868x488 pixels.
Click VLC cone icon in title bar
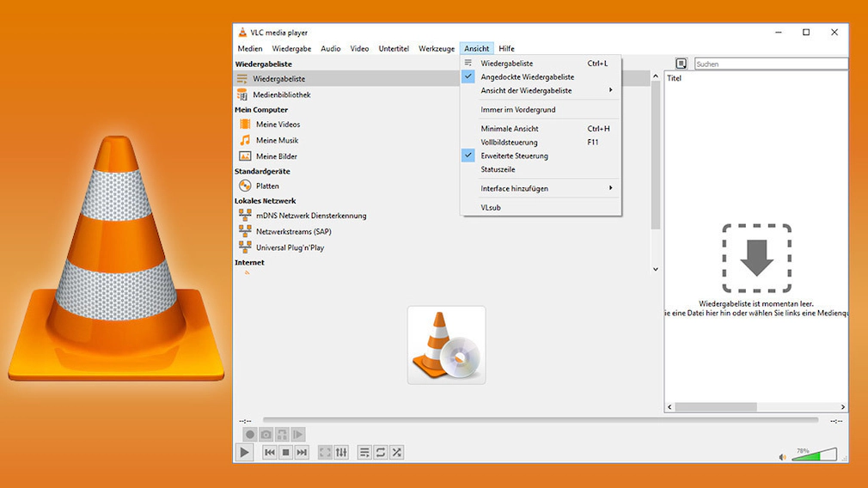point(241,33)
